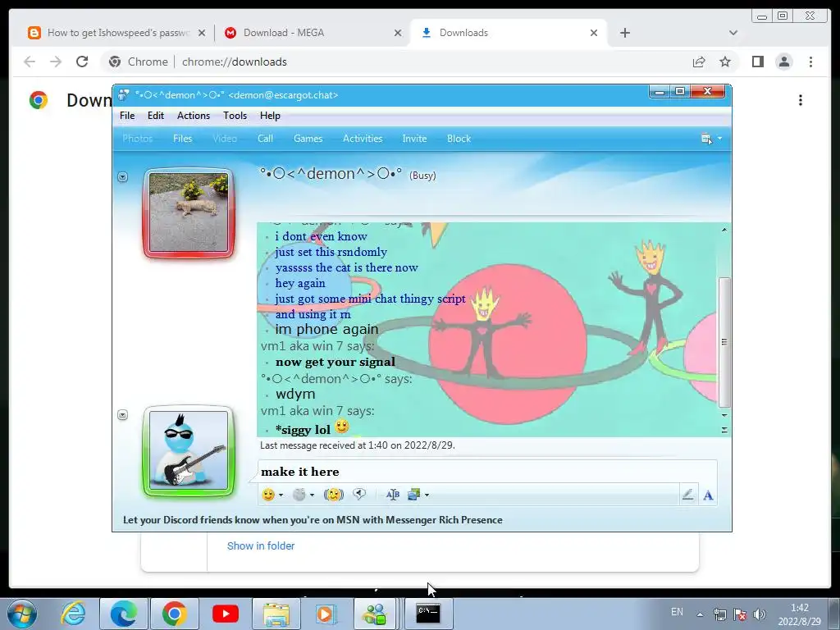Close the MEGA download tab
The height and width of the screenshot is (630, 840).
[x=398, y=33]
